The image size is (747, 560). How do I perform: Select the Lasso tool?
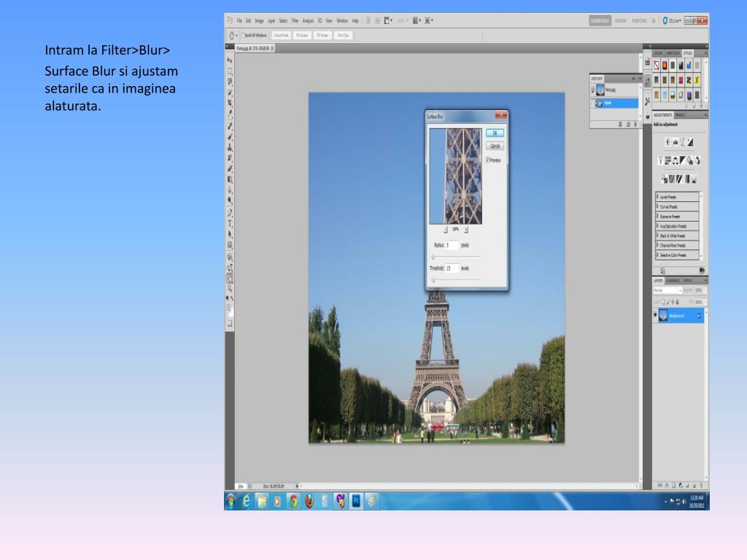coord(230,82)
